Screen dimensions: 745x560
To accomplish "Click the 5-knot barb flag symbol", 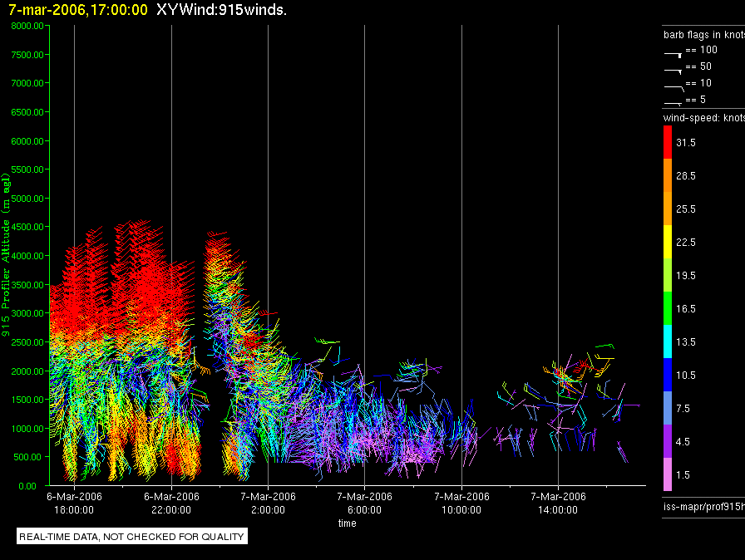I will tap(673, 103).
